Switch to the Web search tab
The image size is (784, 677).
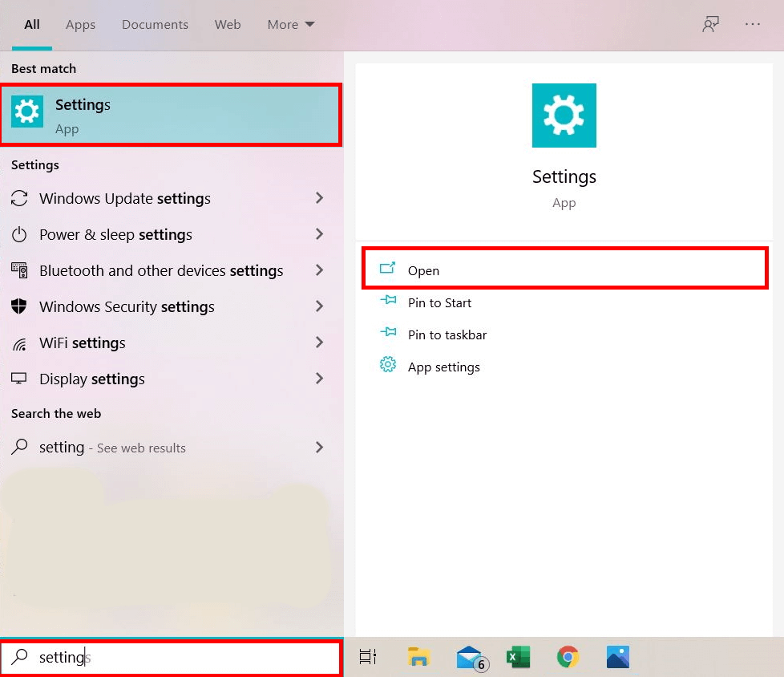pos(228,25)
